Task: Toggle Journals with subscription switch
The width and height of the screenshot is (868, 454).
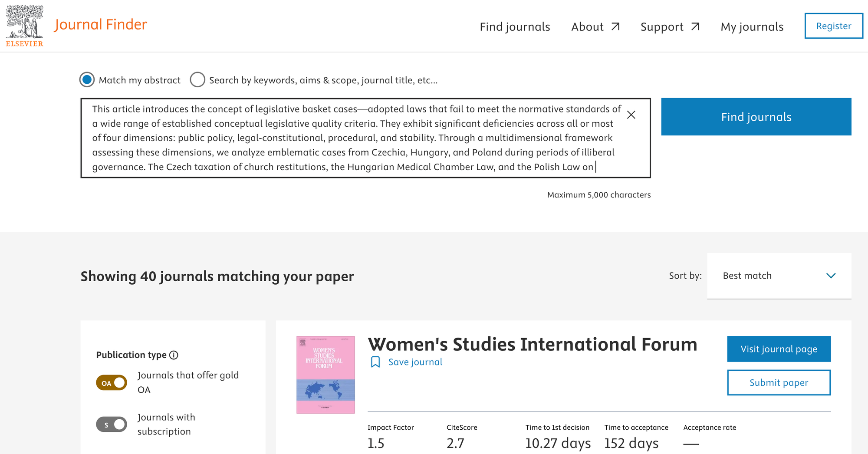Action: pyautogui.click(x=112, y=424)
